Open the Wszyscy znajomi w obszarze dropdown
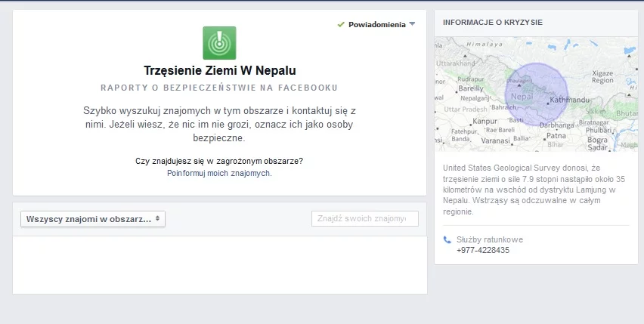 click(x=93, y=219)
